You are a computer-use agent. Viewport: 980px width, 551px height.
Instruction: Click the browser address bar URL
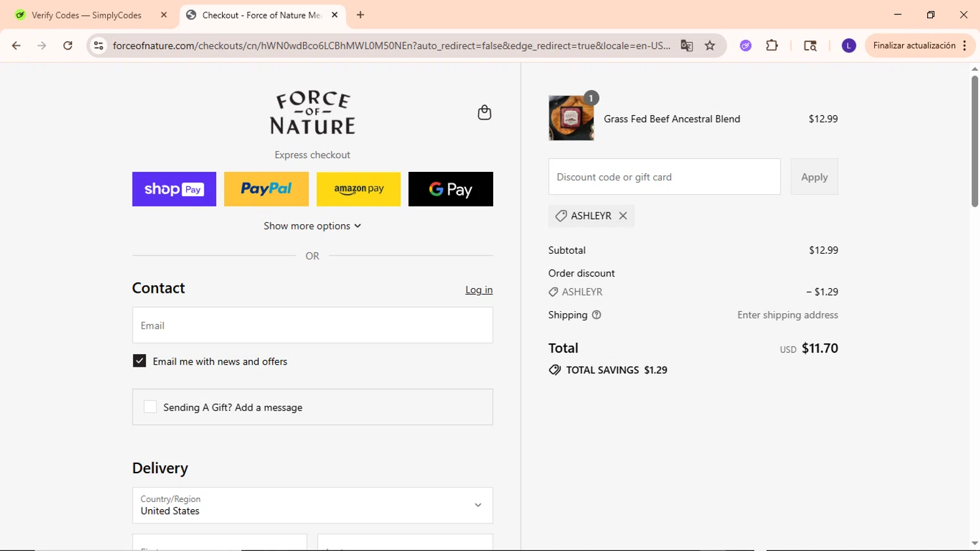[391, 46]
